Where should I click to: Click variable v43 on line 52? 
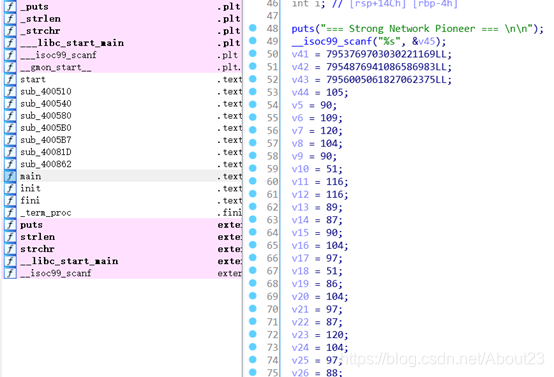(300, 79)
